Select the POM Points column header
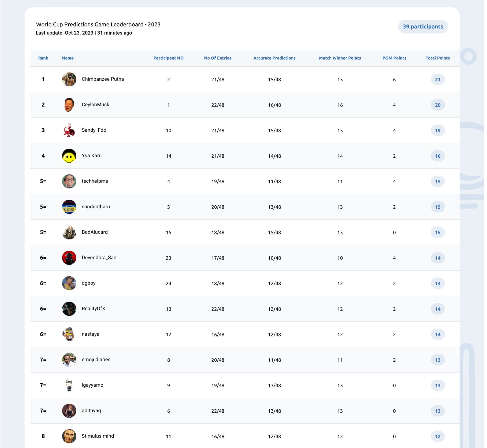Image resolution: width=487 pixels, height=448 pixels. tap(394, 58)
